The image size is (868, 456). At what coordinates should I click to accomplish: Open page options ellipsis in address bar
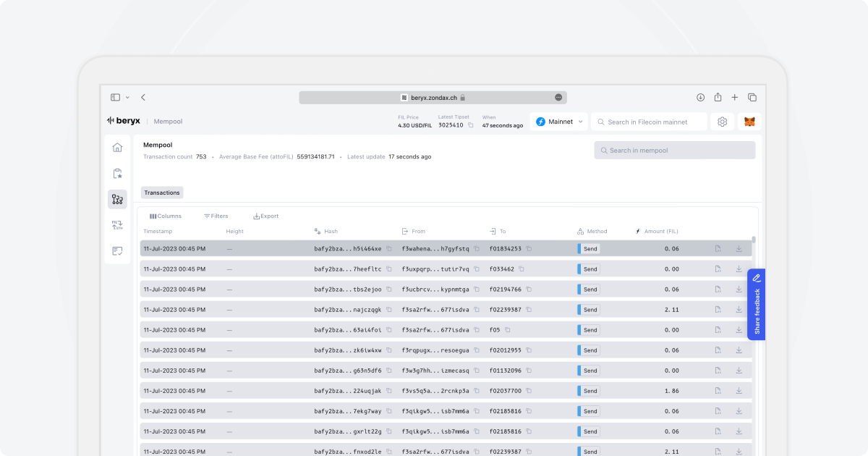(558, 97)
